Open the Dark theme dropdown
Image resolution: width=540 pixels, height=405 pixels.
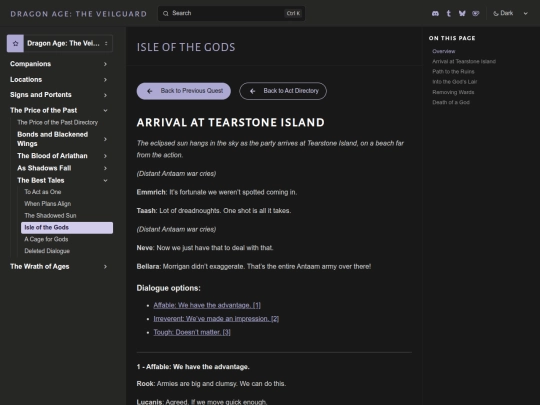[x=510, y=13]
